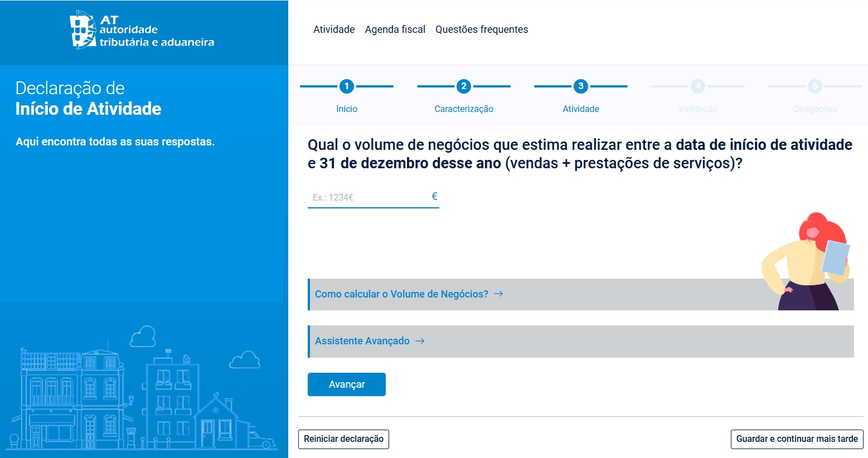
Task: Click arrow beside Assistente Avançado
Action: pyautogui.click(x=420, y=341)
